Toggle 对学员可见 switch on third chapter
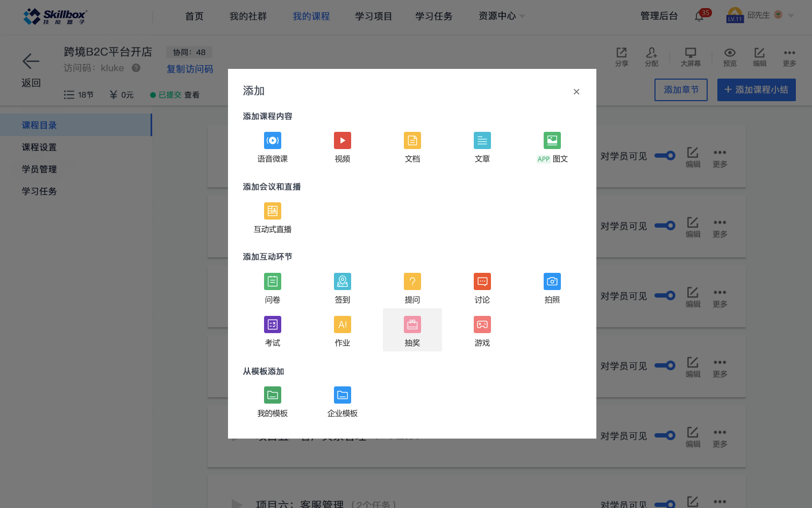This screenshot has width=812, height=508. click(665, 296)
